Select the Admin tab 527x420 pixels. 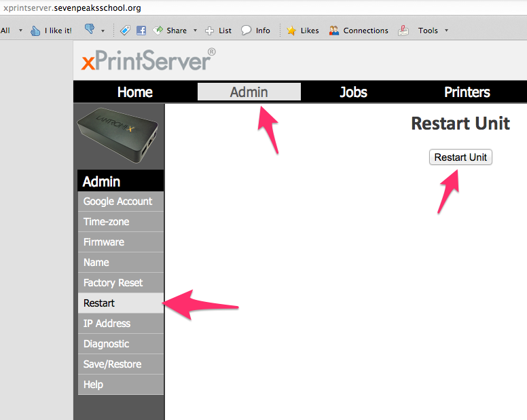249,92
